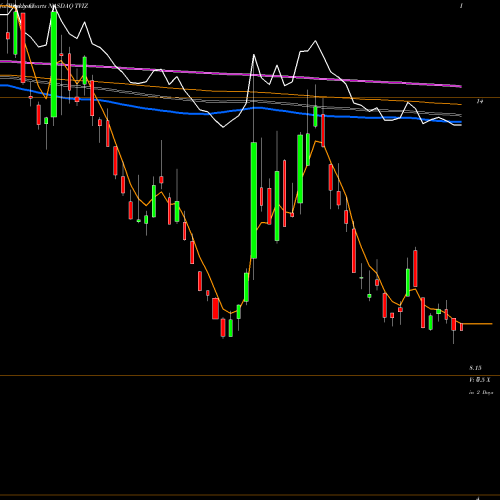This screenshot has width=500, height=500.
Task: Click the NASDAQ TVIZ chart title text
Action: [68, 6]
